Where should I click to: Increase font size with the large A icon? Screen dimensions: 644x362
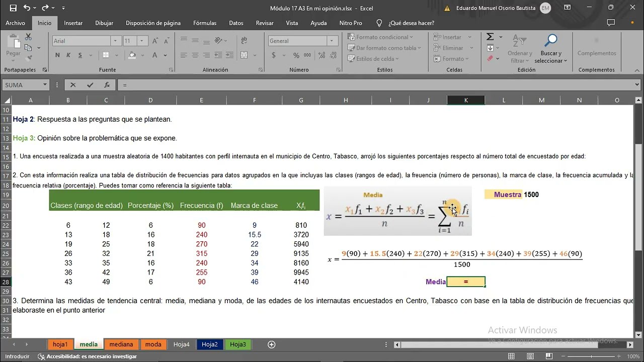click(155, 41)
